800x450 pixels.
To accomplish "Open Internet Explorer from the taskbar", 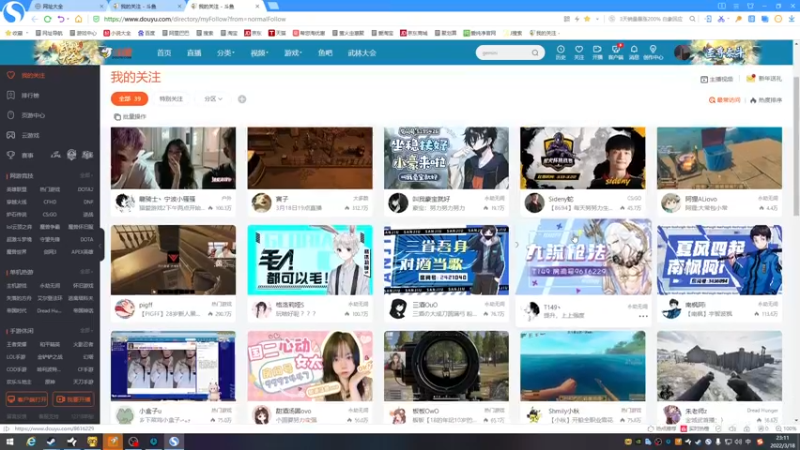I will (31, 442).
